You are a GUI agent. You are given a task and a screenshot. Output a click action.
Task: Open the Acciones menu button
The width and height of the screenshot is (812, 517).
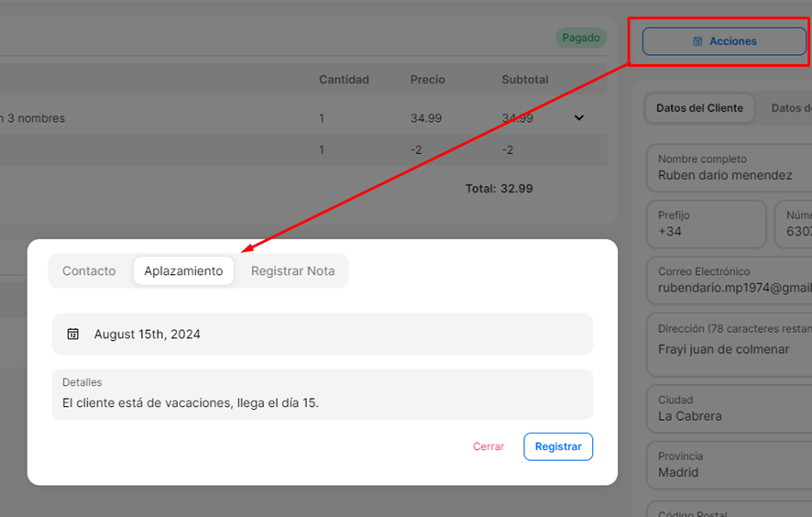pyautogui.click(x=724, y=41)
